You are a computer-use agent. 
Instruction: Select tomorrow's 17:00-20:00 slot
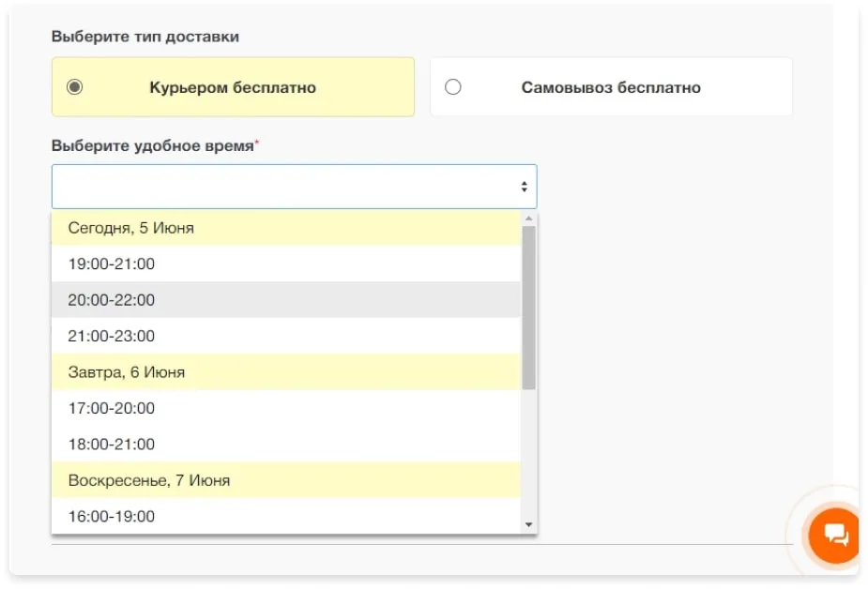(111, 408)
